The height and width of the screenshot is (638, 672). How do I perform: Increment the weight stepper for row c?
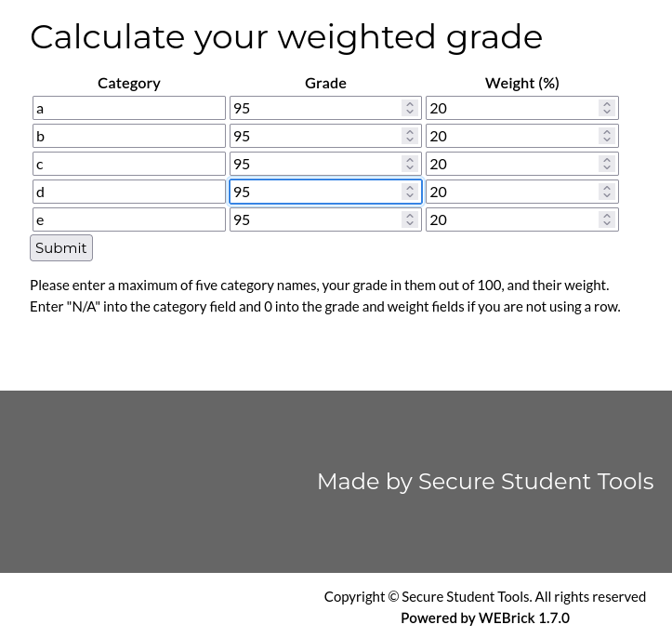click(607, 160)
